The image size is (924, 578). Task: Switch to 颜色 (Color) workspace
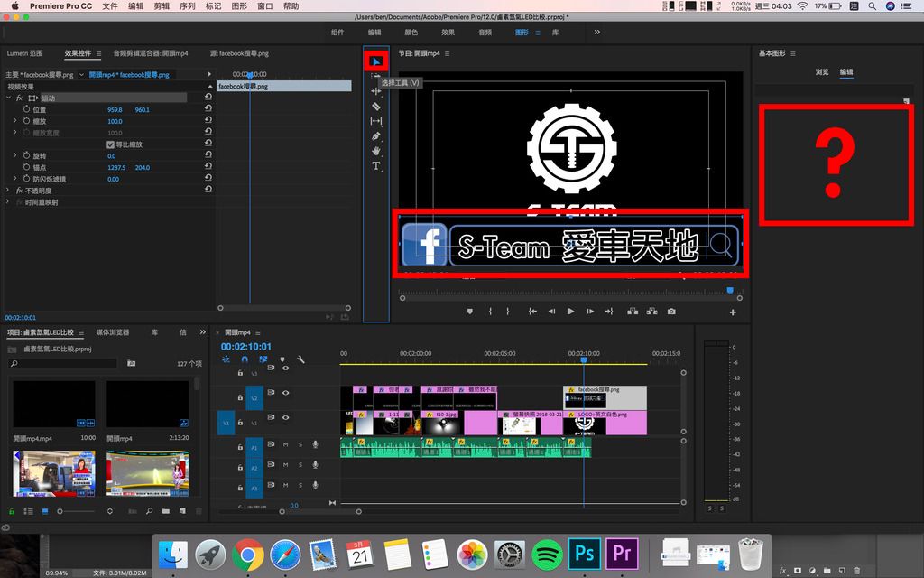[x=411, y=33]
